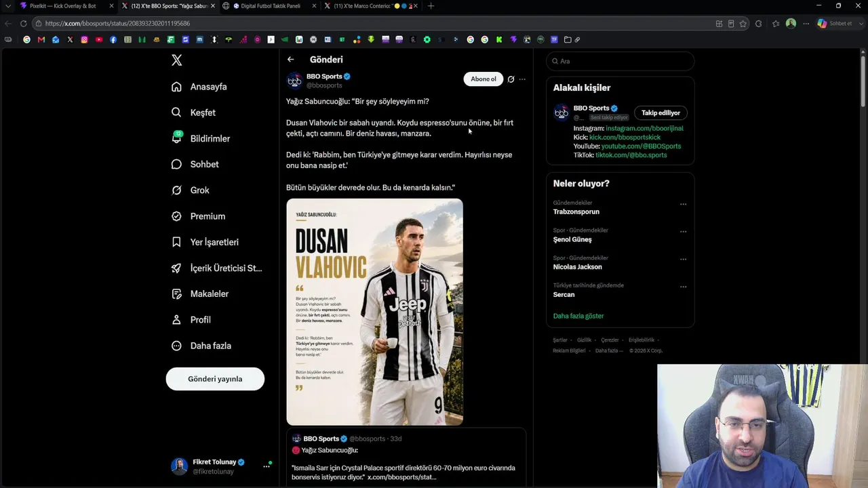Screen dimensions: 868x488
Task: Open Profil in the sidebar
Action: click(x=191, y=320)
